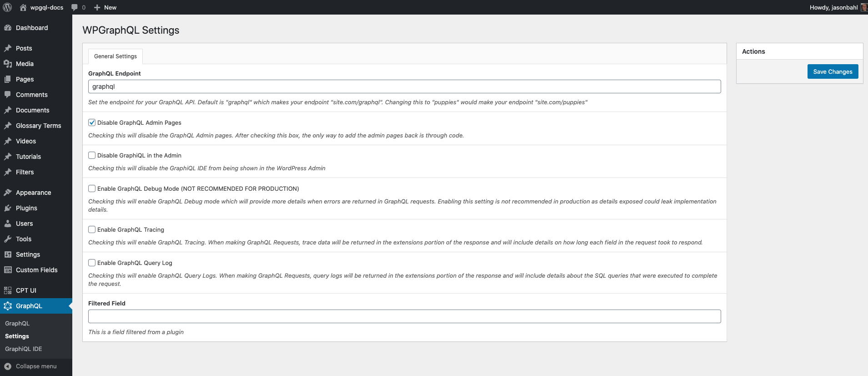
Task: Enable GraphQL Tracing checkbox
Action: pyautogui.click(x=92, y=229)
